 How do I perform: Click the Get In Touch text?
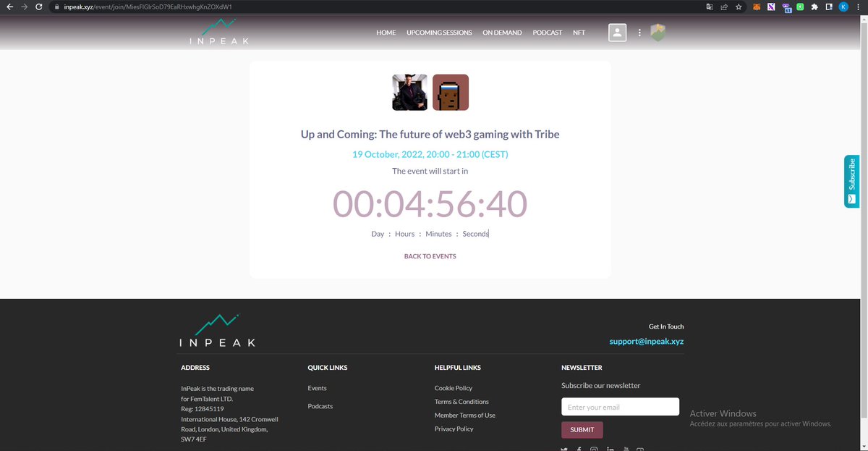[666, 326]
